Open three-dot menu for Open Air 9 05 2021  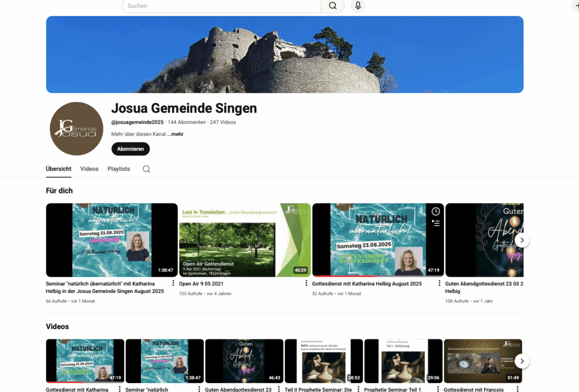coord(306,283)
